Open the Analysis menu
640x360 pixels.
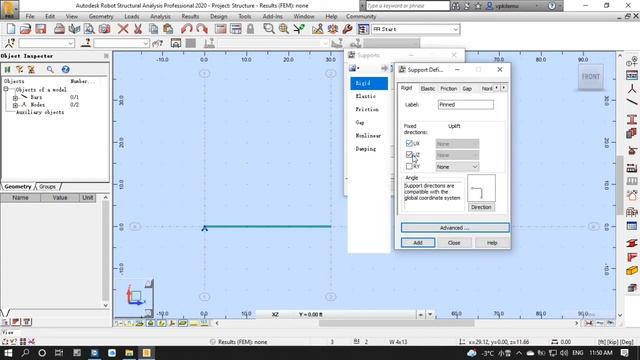point(160,16)
